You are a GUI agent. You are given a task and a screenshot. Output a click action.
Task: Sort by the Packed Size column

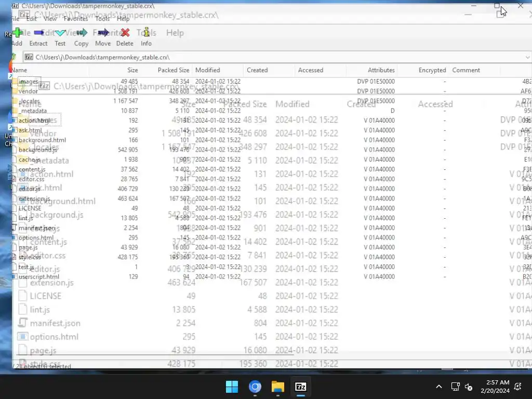[166, 70]
